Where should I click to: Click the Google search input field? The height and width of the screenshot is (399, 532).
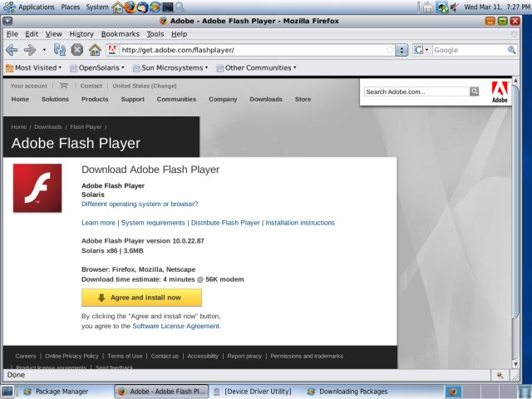470,50
